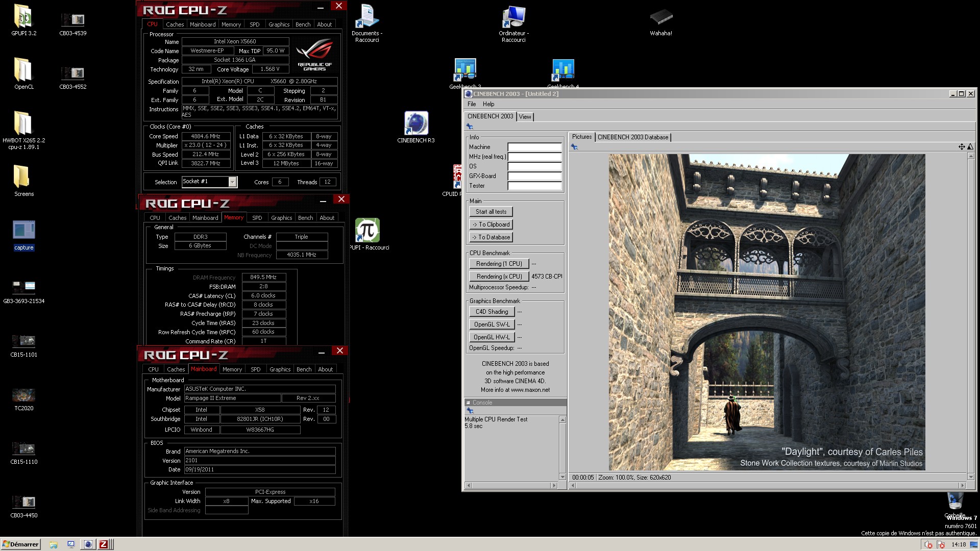The height and width of the screenshot is (551, 980).
Task: Select the Pictures tab in Cinebench
Action: point(581,137)
